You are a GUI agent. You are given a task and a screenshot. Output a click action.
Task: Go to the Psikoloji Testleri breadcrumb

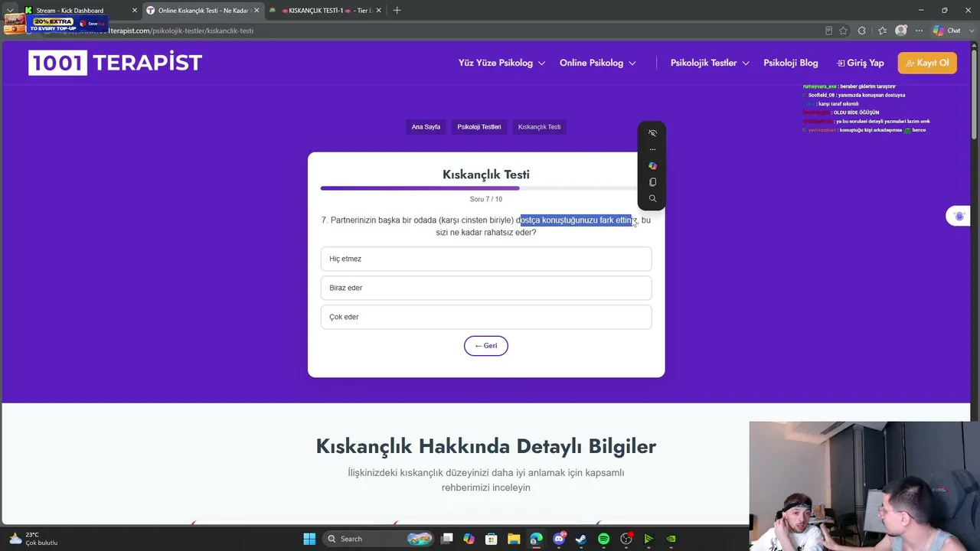pos(479,127)
